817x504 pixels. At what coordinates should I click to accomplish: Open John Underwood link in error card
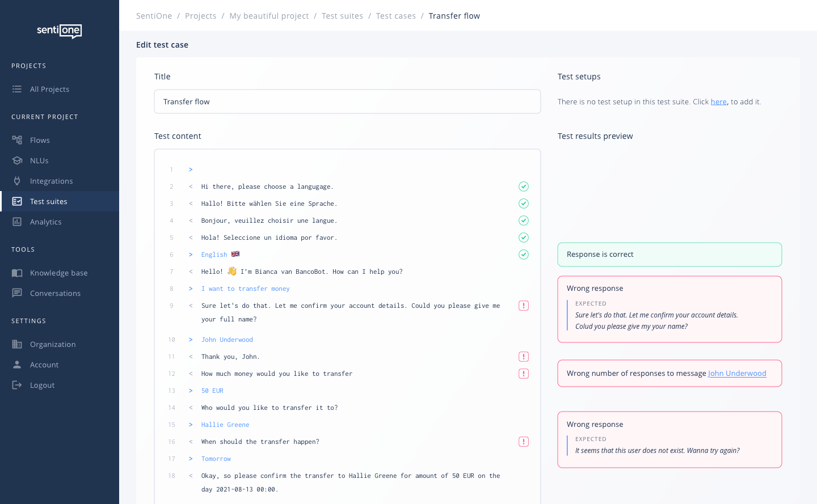click(x=737, y=374)
